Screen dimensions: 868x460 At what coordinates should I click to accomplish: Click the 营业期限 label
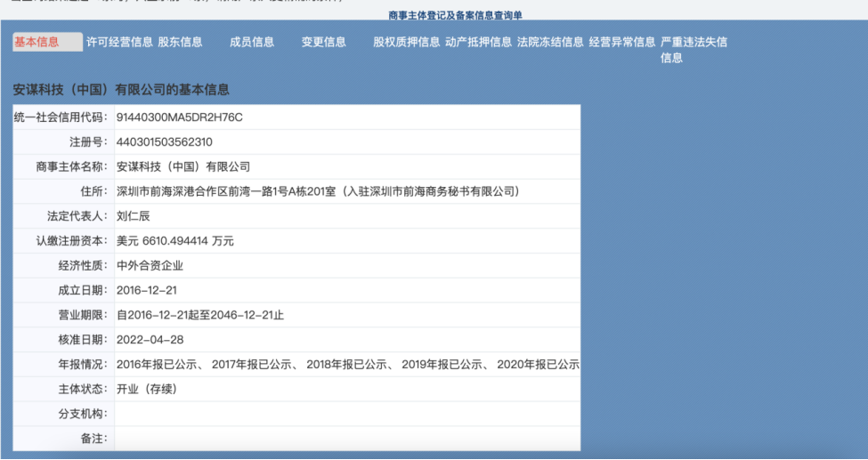(x=83, y=316)
